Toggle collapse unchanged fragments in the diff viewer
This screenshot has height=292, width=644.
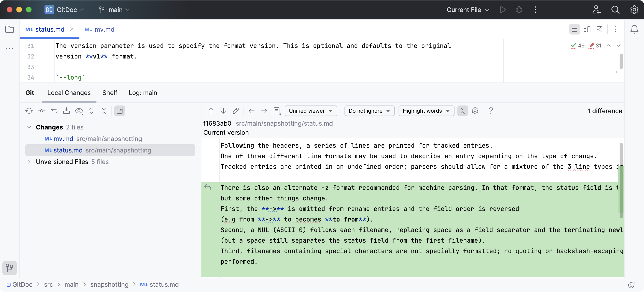[x=462, y=111]
